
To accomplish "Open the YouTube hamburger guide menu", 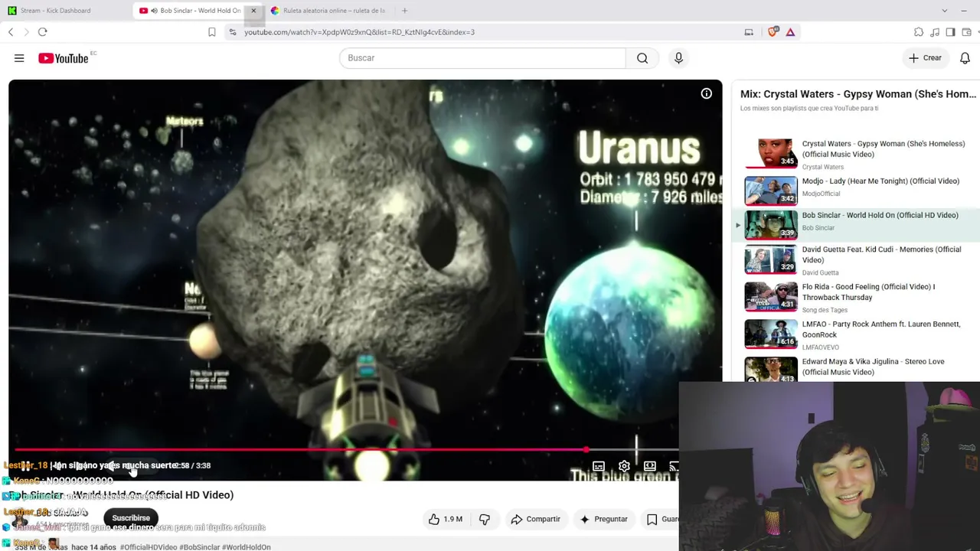I will pyautogui.click(x=19, y=58).
